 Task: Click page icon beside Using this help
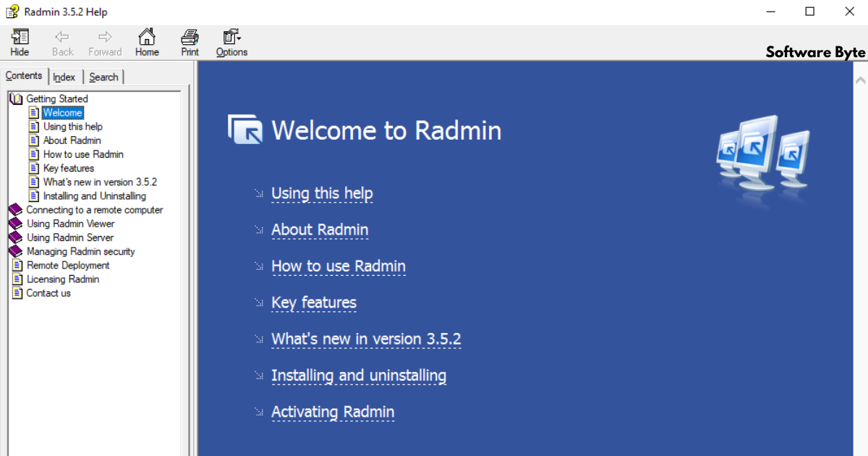(x=34, y=126)
